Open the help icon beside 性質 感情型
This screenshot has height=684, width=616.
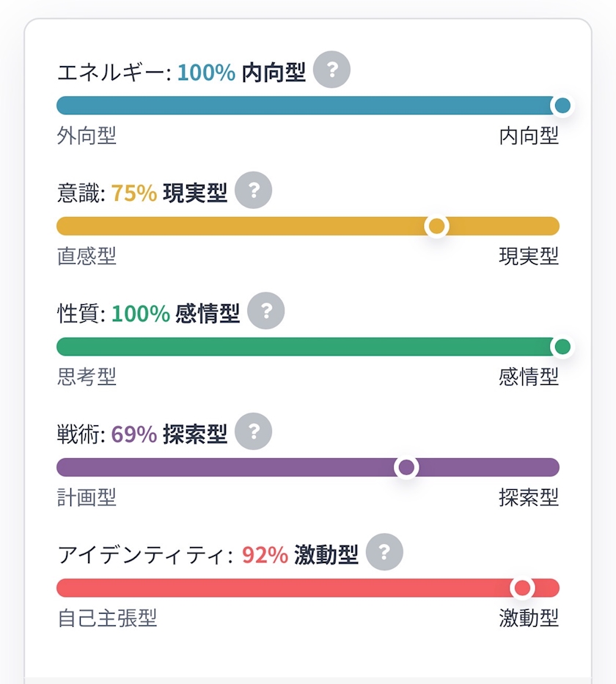coord(266,311)
